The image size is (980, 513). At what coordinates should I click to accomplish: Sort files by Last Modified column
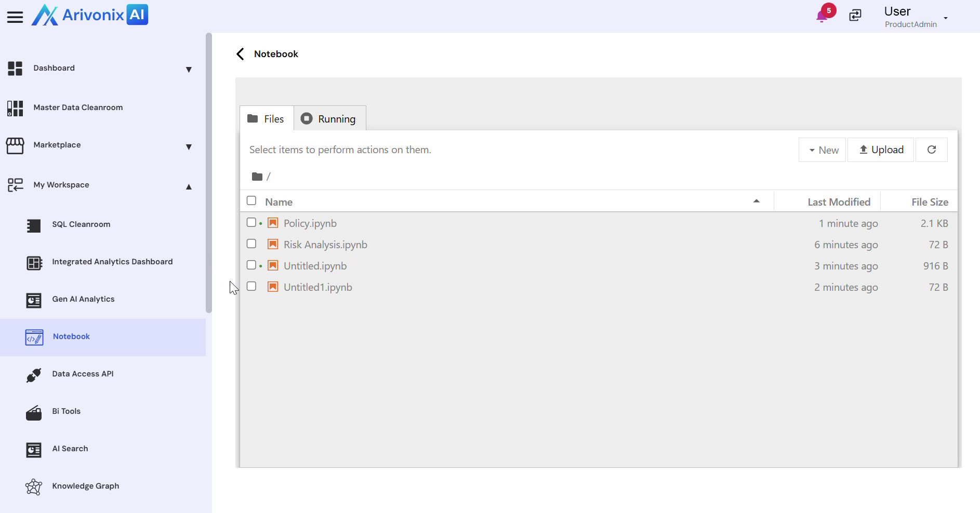click(838, 202)
